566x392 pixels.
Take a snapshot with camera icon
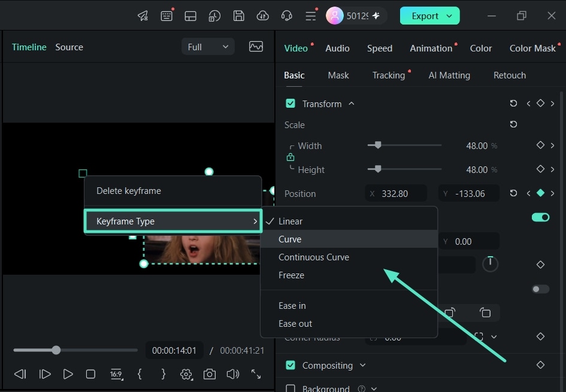[x=210, y=374]
